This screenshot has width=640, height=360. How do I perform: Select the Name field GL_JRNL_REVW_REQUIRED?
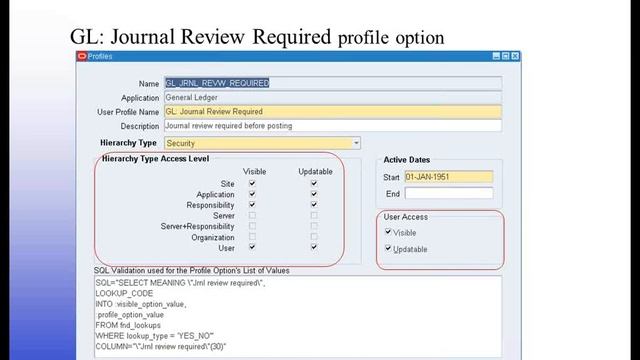[333, 83]
